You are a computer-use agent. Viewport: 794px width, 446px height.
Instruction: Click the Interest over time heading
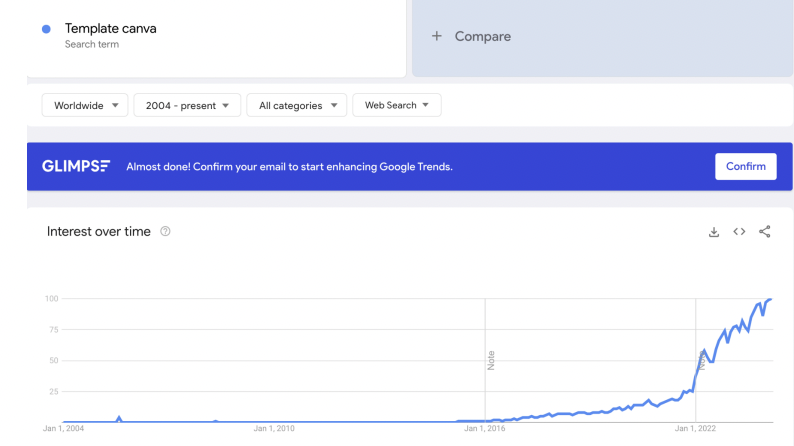click(99, 232)
